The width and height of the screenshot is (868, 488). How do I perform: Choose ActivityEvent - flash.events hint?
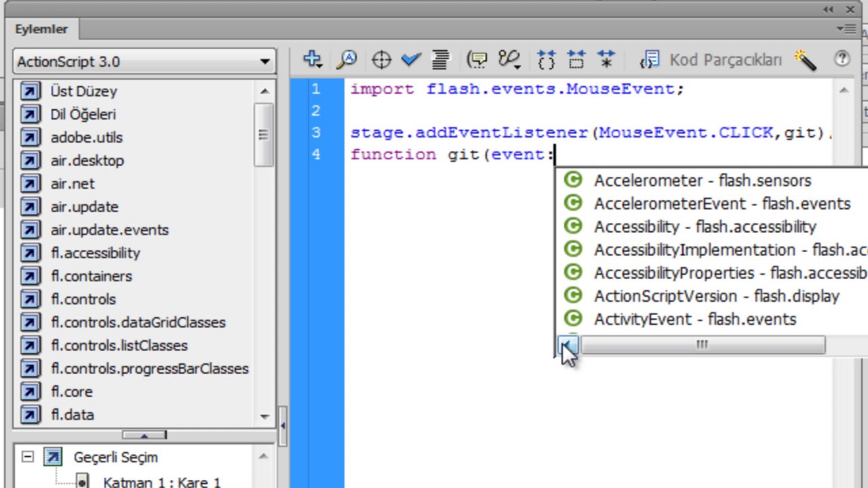(x=695, y=319)
